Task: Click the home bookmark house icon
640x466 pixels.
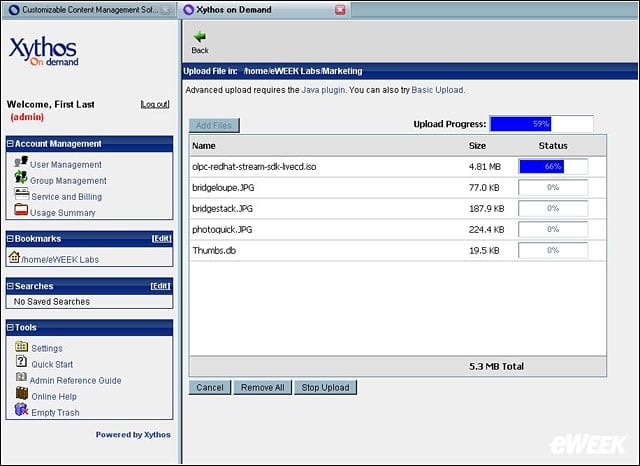Action: (14, 257)
